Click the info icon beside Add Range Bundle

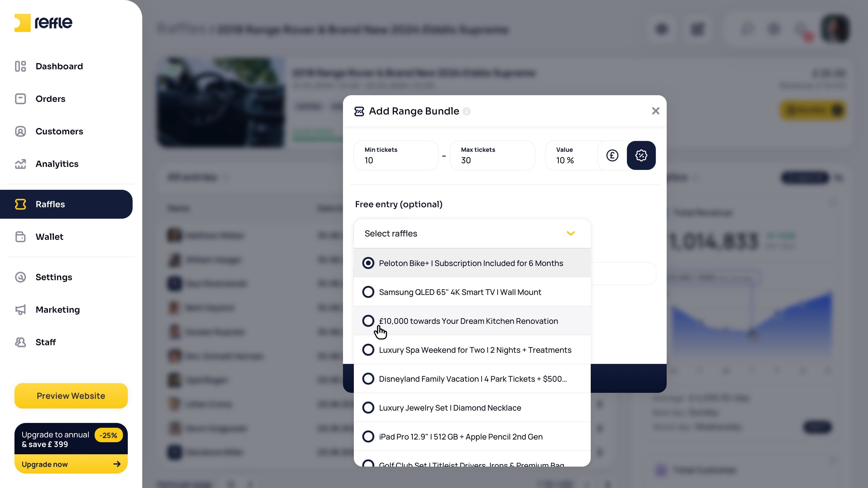(467, 111)
